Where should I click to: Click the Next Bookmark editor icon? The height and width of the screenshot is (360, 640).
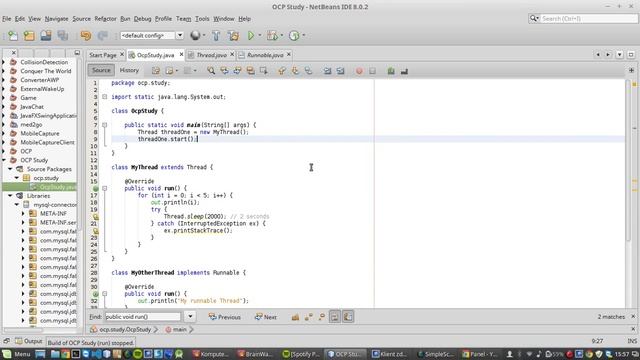pos(295,71)
